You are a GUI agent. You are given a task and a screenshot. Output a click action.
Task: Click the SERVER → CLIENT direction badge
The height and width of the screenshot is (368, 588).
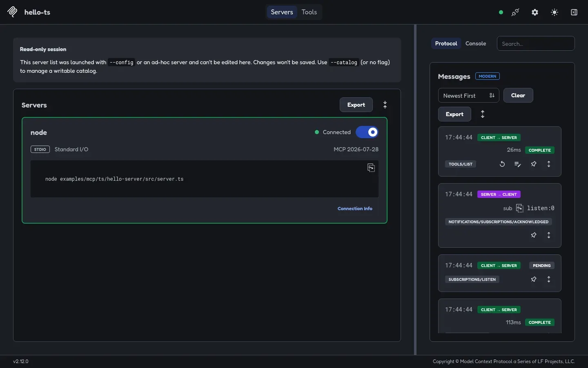click(499, 194)
